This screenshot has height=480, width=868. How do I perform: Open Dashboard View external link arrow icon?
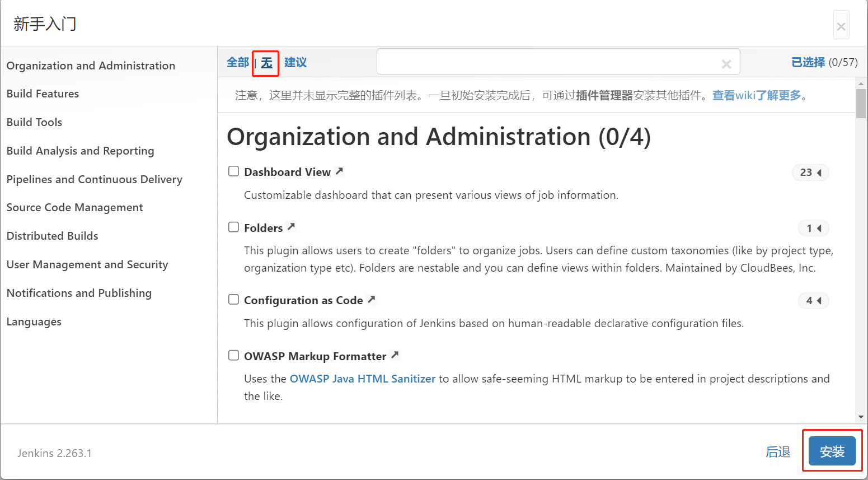tap(339, 171)
